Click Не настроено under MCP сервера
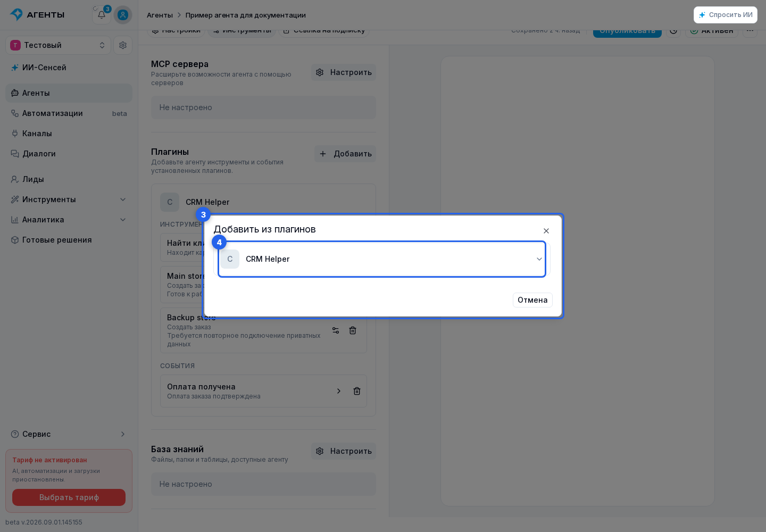The width and height of the screenshot is (766, 532). pyautogui.click(x=263, y=107)
